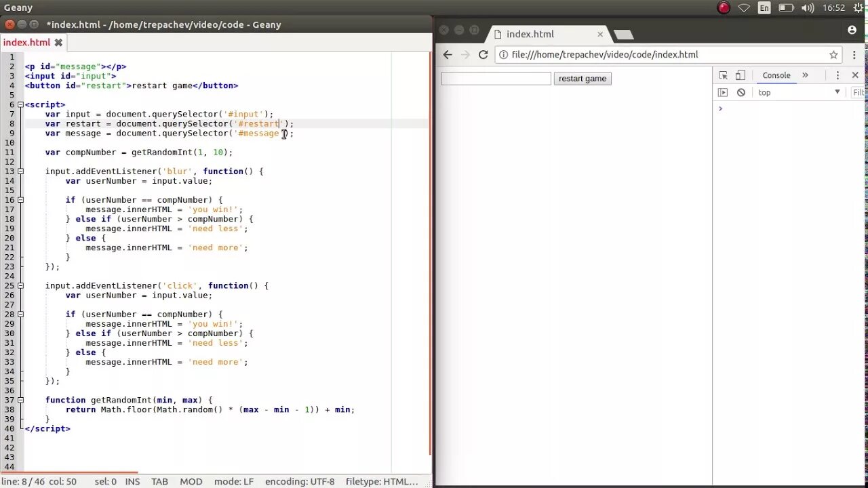Focus the console Filter field

pyautogui.click(x=859, y=92)
